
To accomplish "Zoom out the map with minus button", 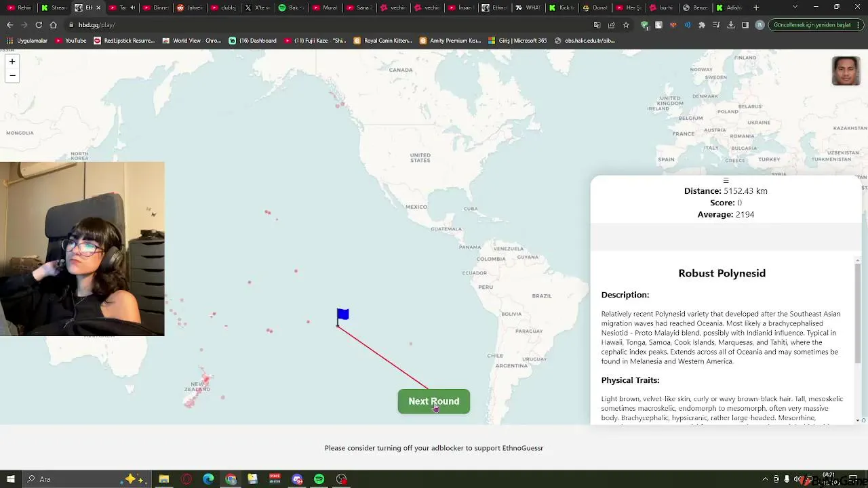I will [x=12, y=75].
